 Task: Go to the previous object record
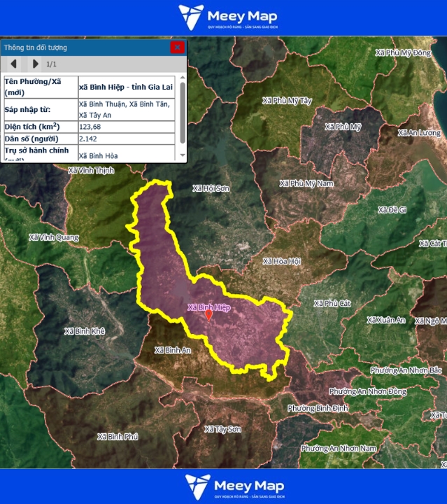coord(13,64)
